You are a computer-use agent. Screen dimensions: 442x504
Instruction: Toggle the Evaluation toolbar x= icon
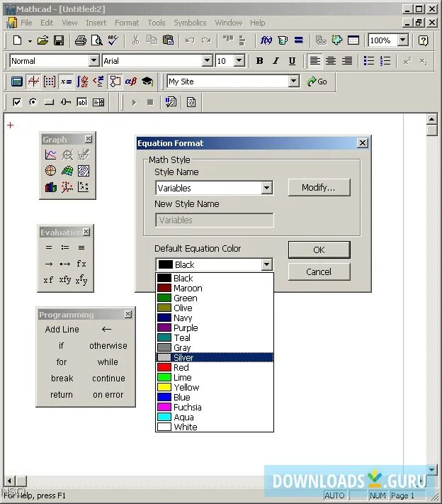pyautogui.click(x=66, y=82)
